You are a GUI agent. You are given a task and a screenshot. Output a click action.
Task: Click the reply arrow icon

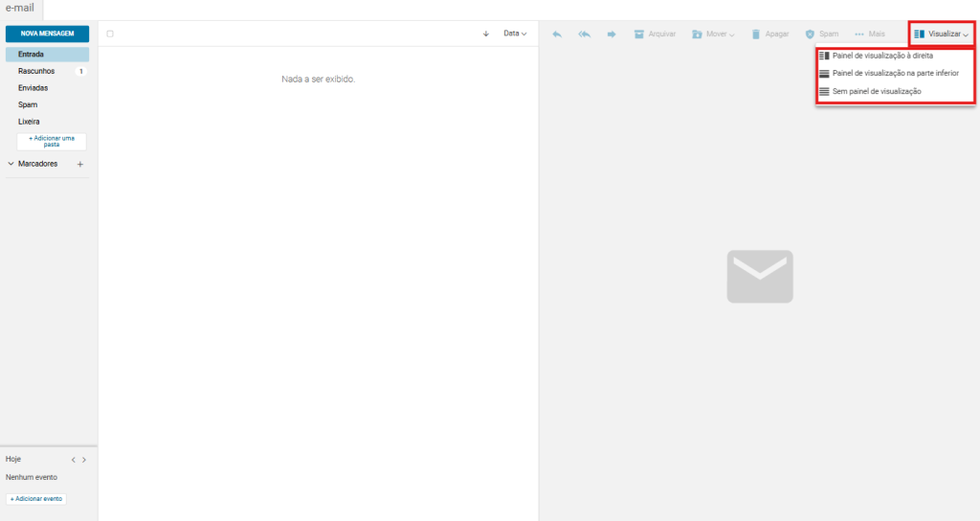coord(557,34)
